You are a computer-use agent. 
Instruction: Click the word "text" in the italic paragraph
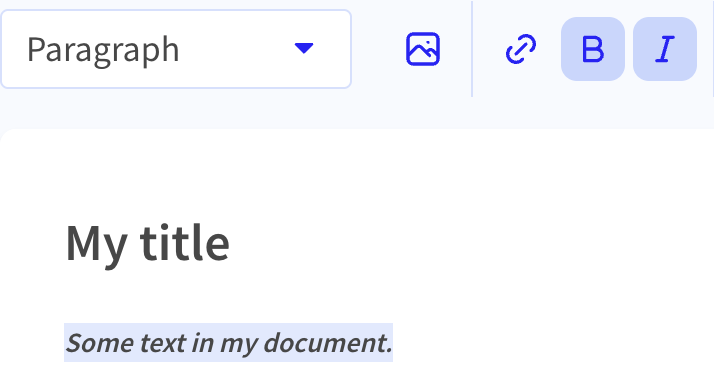click(x=162, y=343)
